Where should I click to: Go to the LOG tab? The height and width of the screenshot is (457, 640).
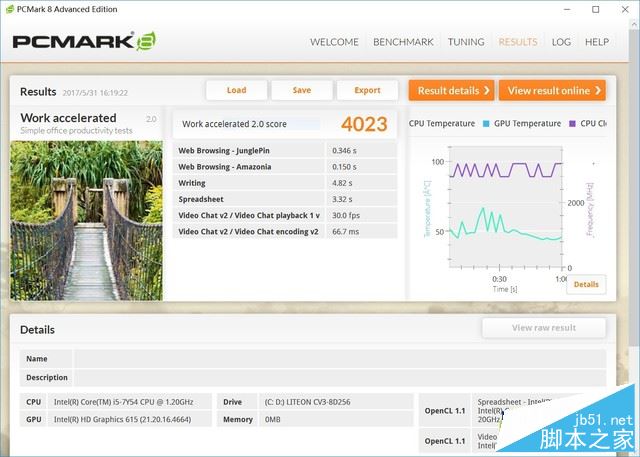[561, 42]
